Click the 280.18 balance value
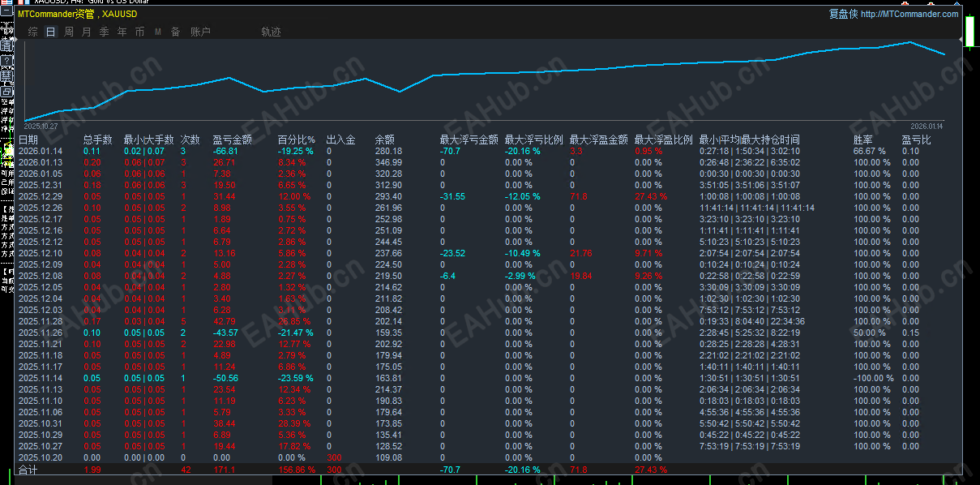This screenshot has height=485, width=980. coord(388,151)
